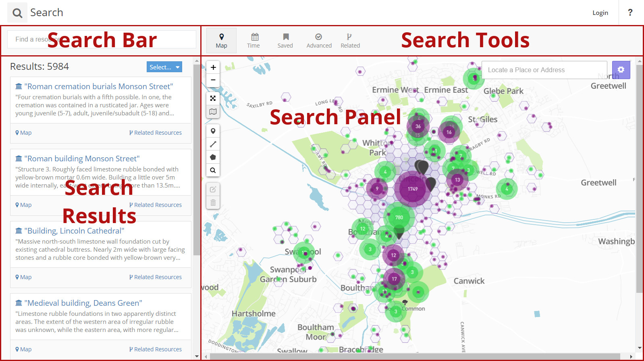Switch to the Related search tab
This screenshot has width=644, height=361.
(x=350, y=41)
